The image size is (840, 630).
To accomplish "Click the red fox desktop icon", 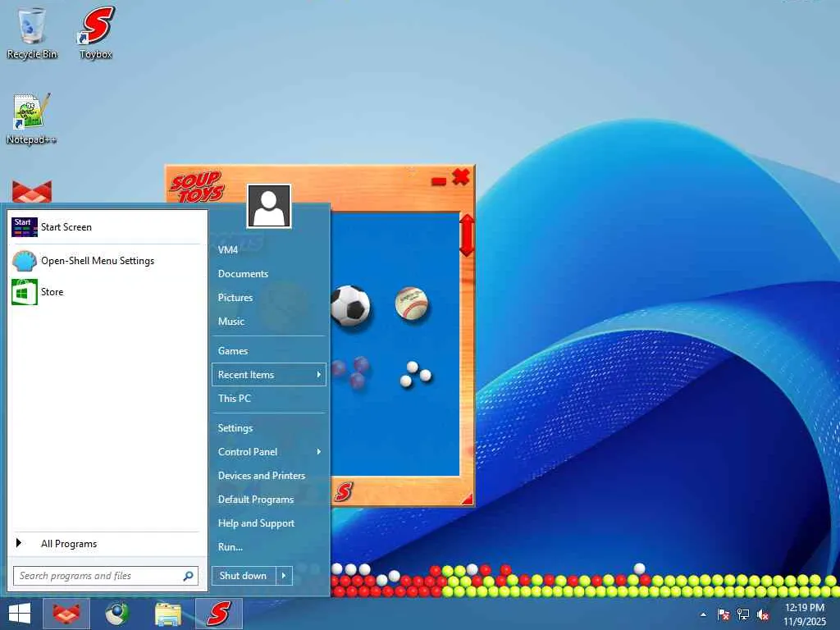I will coord(32,192).
